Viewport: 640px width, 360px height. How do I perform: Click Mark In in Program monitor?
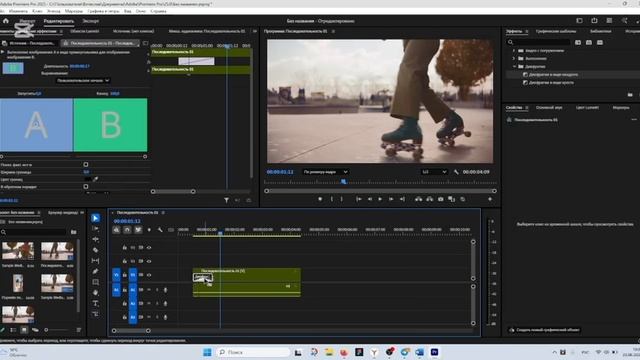(x=331, y=199)
